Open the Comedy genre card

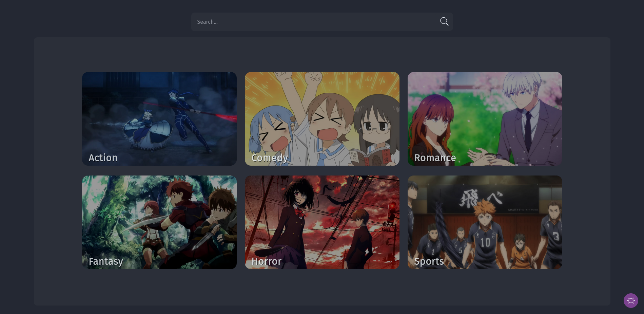pyautogui.click(x=322, y=119)
